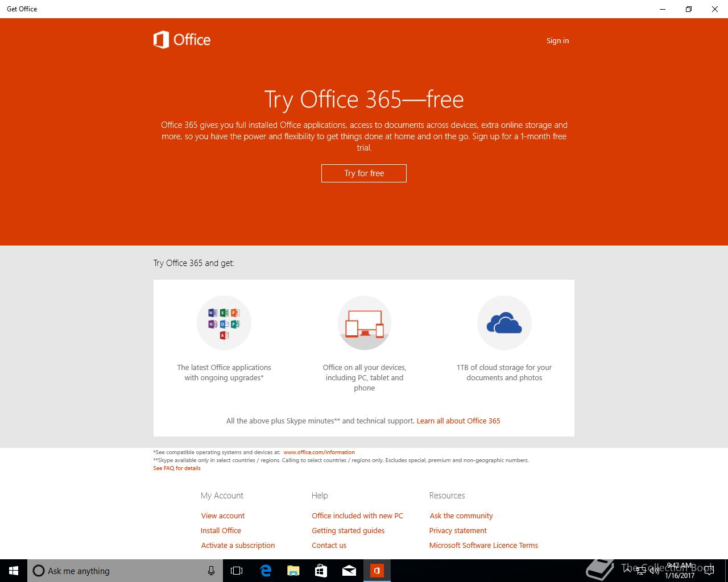Open Getting started guides link
728x582 pixels.
348,530
